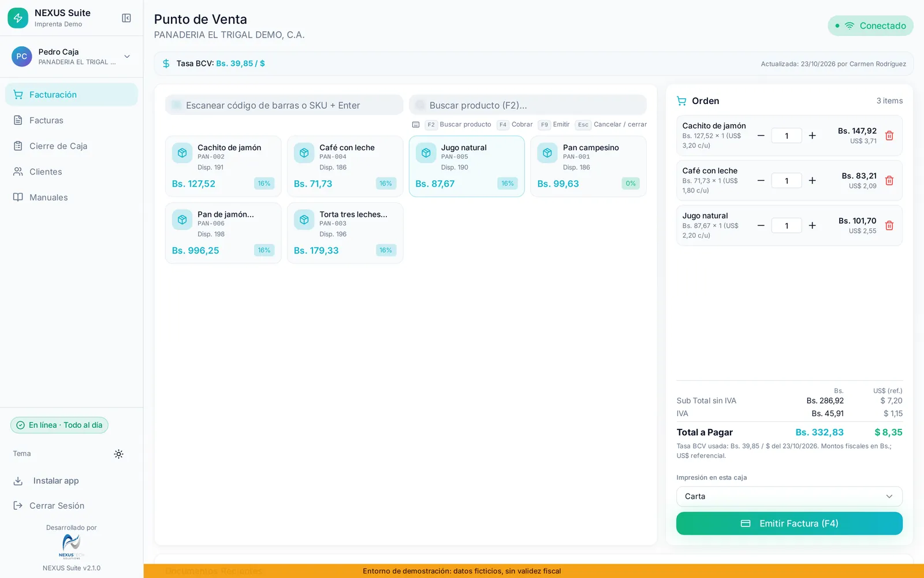
Task: Decrease Jugo natural quantity in order
Action: point(761,225)
